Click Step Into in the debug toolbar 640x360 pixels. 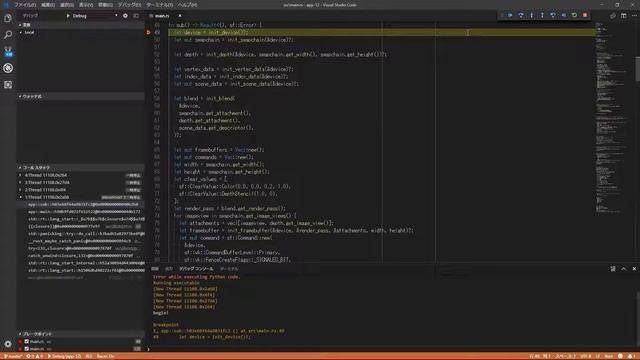tap(531, 15)
